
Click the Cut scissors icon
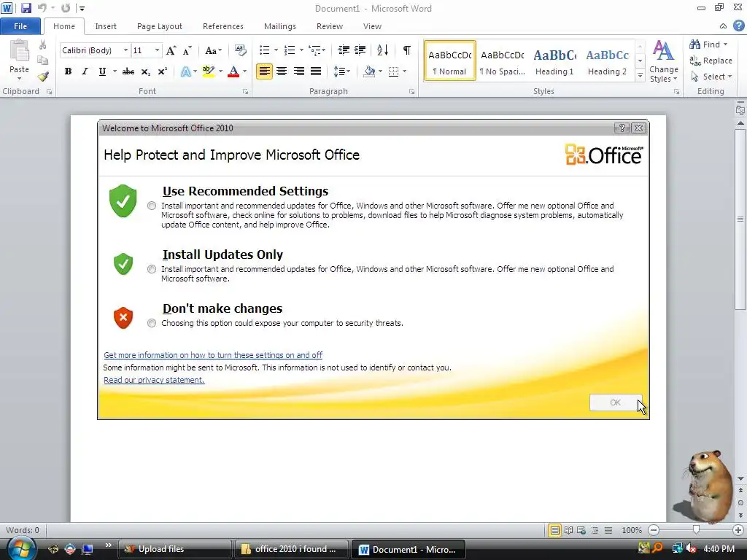click(x=43, y=44)
